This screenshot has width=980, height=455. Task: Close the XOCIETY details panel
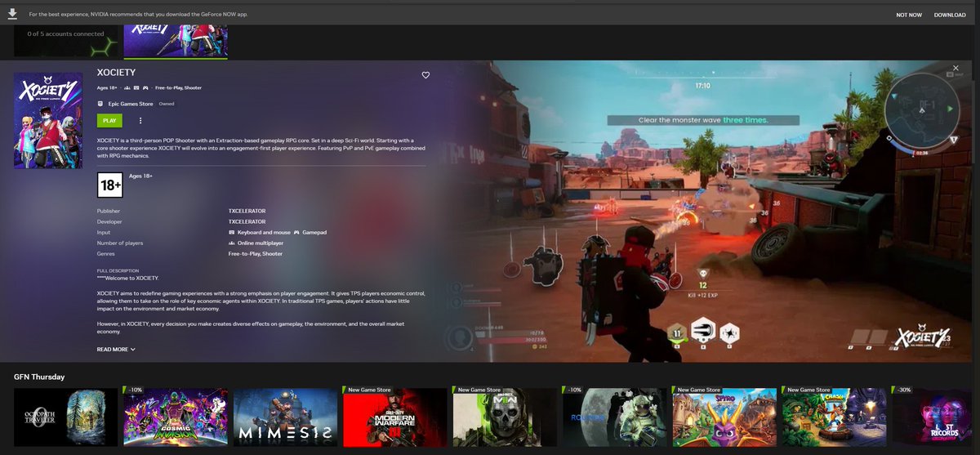coord(955,69)
